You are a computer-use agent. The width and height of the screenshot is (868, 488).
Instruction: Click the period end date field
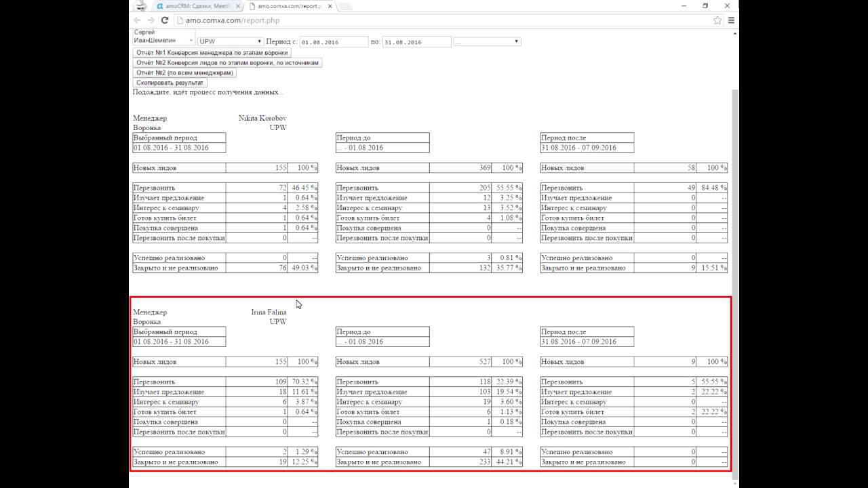coord(417,42)
